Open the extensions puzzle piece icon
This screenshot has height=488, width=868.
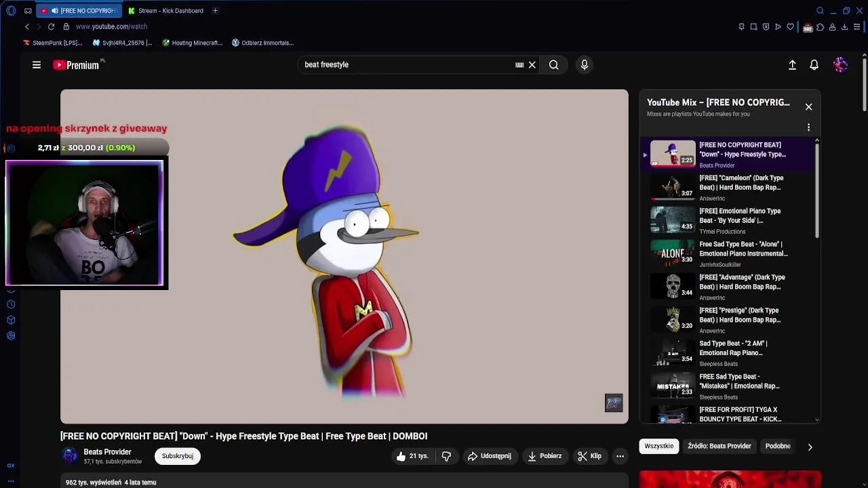coord(820,27)
